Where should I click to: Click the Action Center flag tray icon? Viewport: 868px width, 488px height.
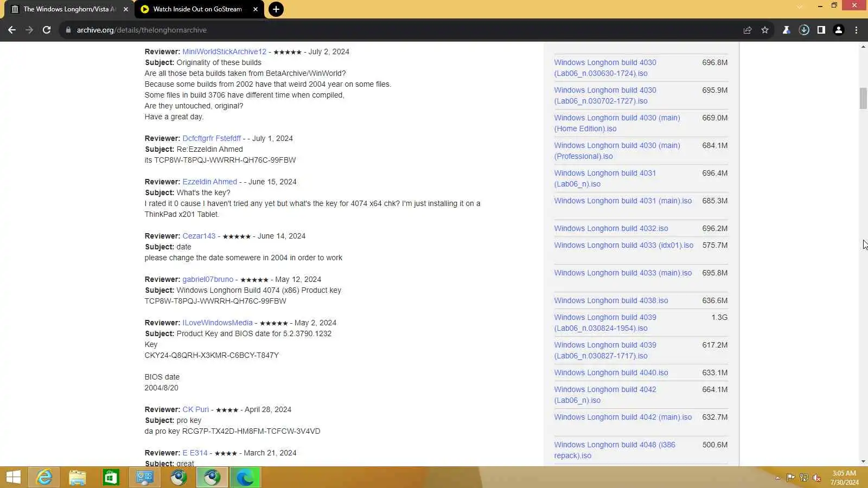pyautogui.click(x=790, y=478)
